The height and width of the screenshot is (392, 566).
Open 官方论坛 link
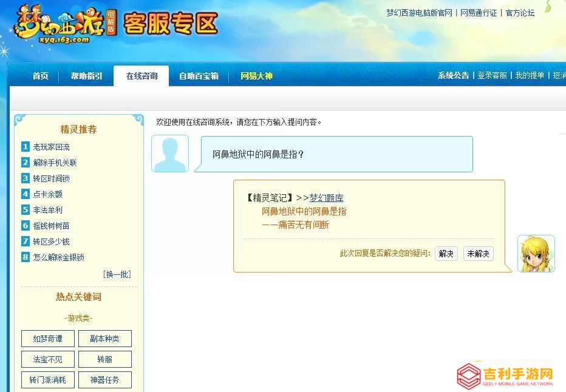tap(520, 13)
